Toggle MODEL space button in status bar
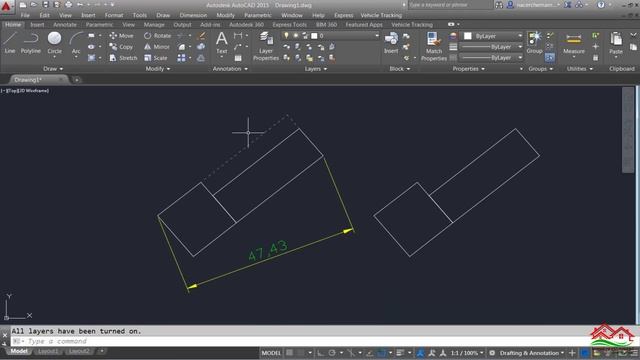The image size is (640, 360). point(271,353)
